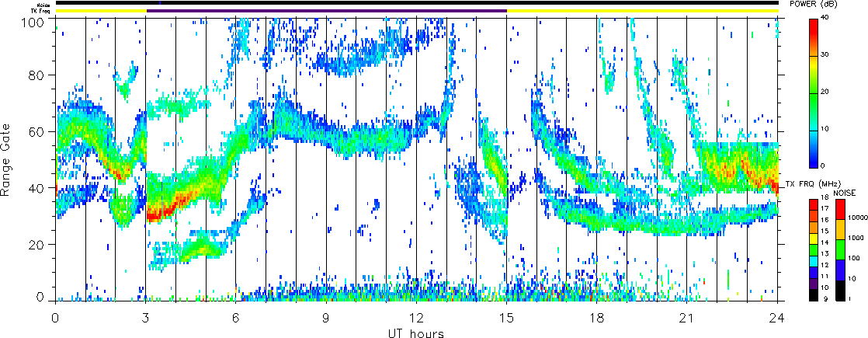Click the 15 label in TX FRQ legend
Viewport: 868px width, 338px height.
click(x=825, y=231)
